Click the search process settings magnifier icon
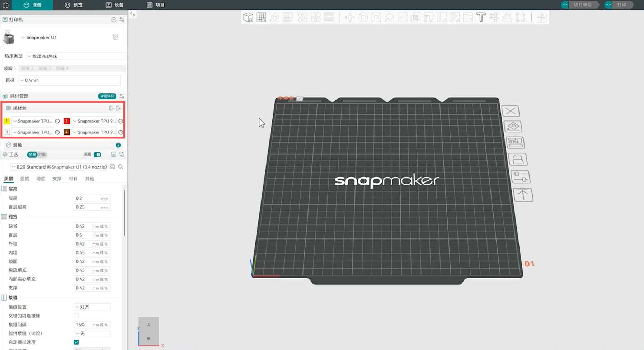Image resolution: width=644 pixels, height=350 pixels. [121, 167]
